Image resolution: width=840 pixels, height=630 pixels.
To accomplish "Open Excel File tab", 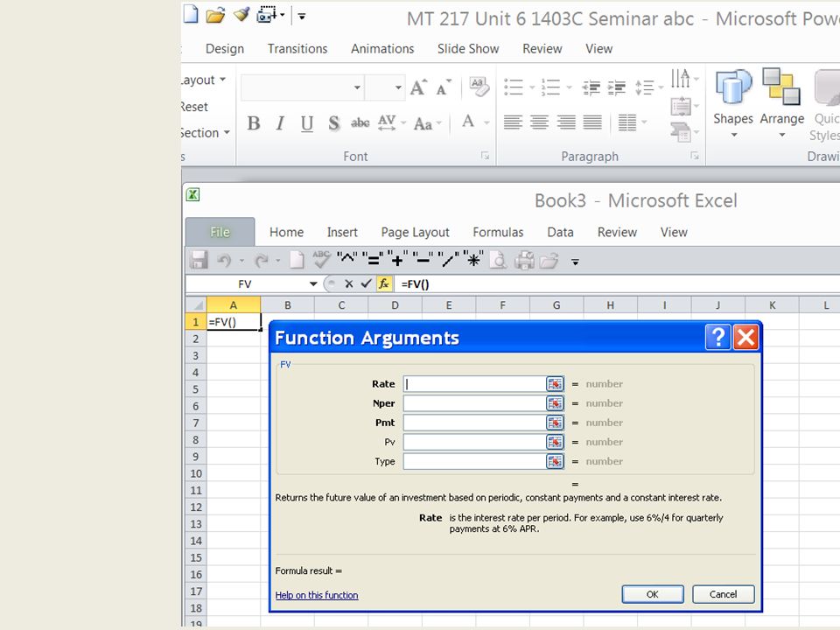I will point(220,232).
